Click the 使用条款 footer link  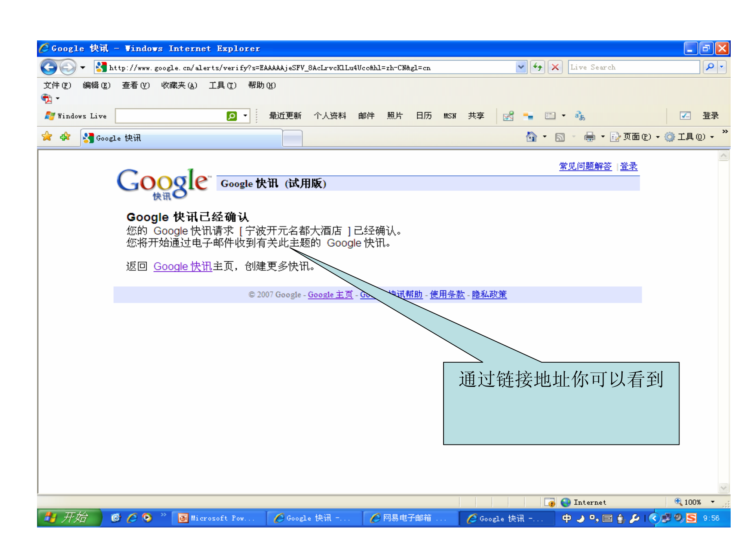tap(447, 295)
